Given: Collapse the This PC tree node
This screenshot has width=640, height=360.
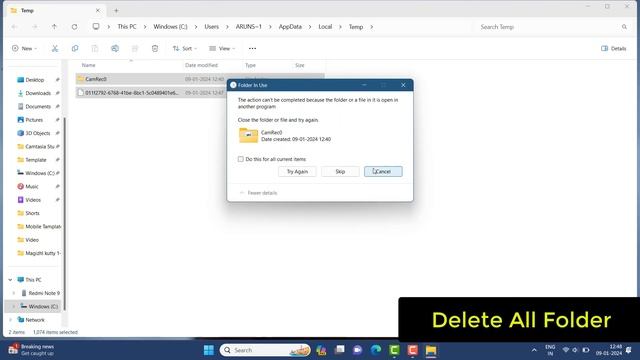Looking at the screenshot, I should 10,280.
